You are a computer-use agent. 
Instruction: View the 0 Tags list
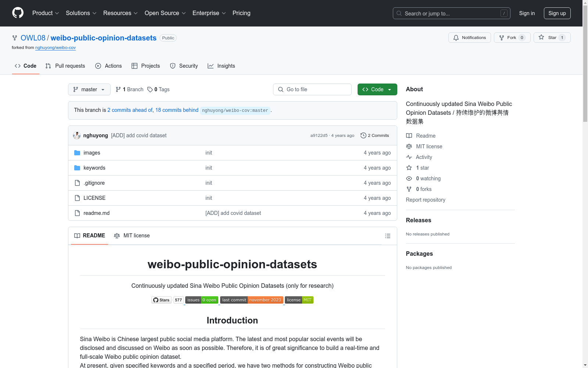coord(158,89)
